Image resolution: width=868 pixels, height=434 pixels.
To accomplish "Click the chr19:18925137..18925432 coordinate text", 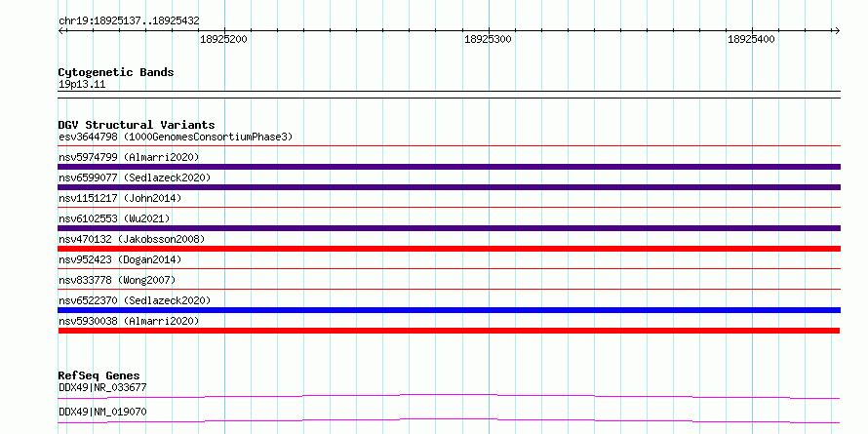I will [x=129, y=21].
